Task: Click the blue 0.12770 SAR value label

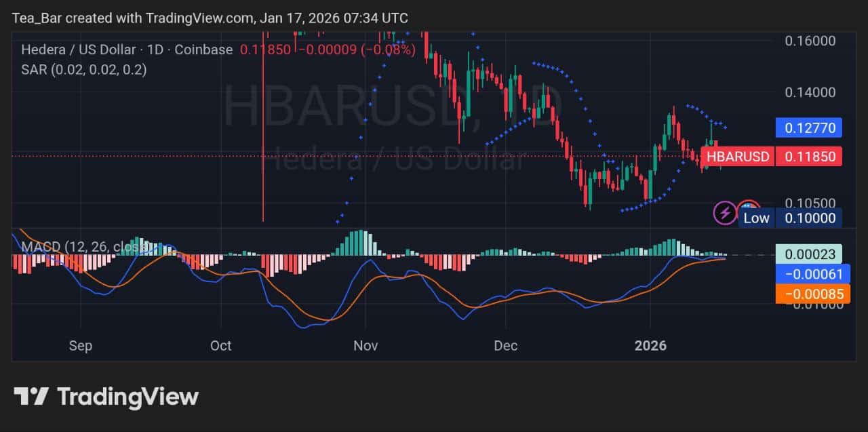Action: click(x=809, y=127)
